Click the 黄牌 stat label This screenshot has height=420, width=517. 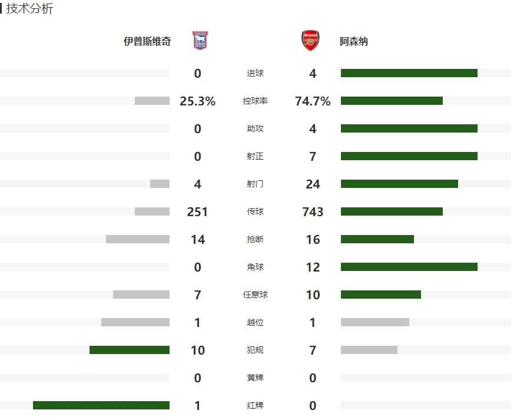point(255,378)
